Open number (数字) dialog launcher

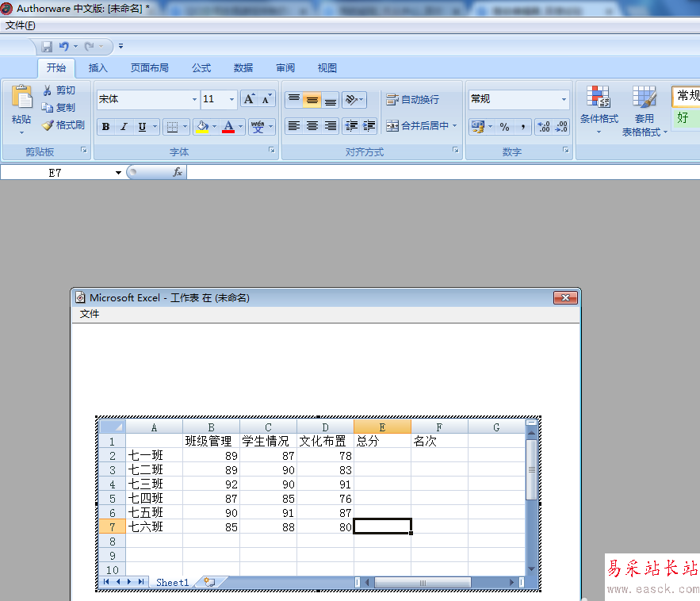(x=565, y=150)
